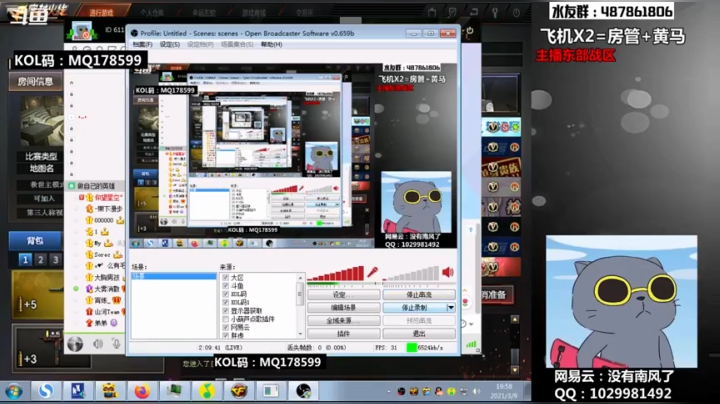The width and height of the screenshot is (720, 404).
Task: Adjust the microphone volume bars
Action: [336, 273]
